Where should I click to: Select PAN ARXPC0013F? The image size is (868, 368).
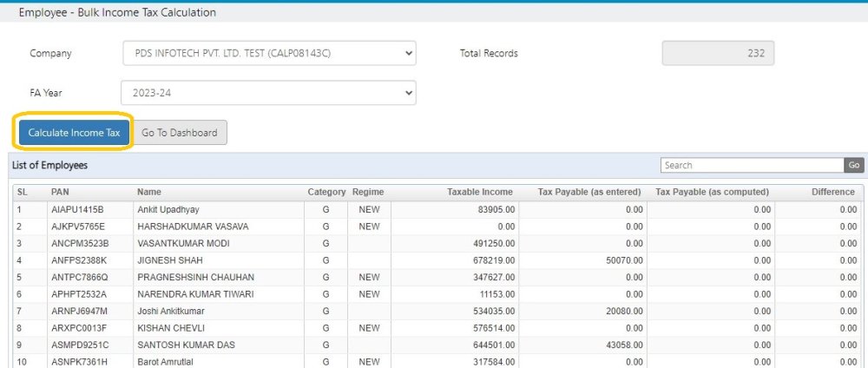click(79, 328)
